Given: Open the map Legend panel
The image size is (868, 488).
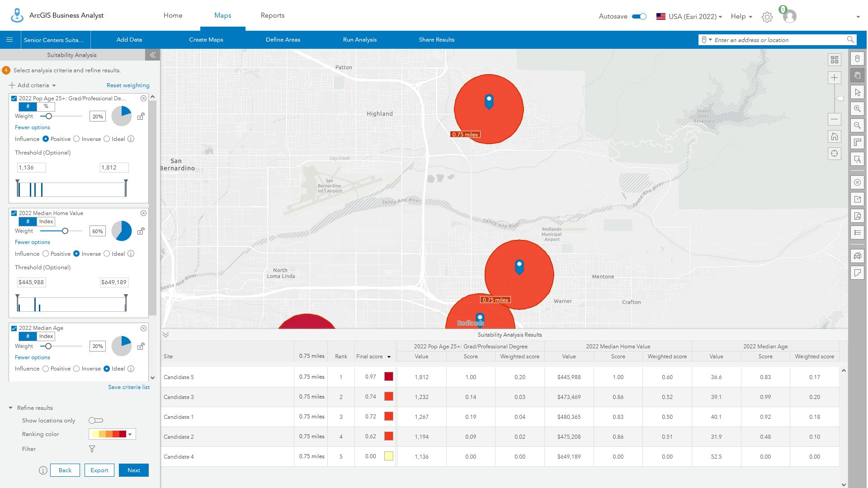Looking at the screenshot, I should click(x=857, y=232).
